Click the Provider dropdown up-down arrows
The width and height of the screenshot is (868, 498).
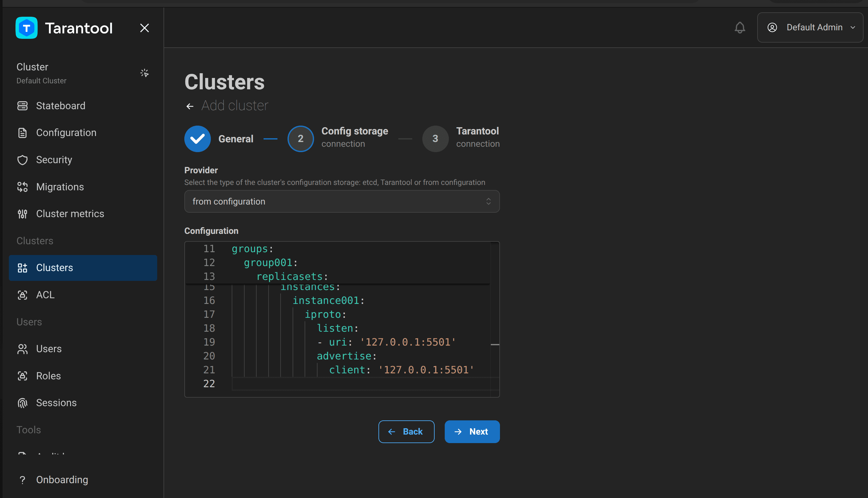488,201
